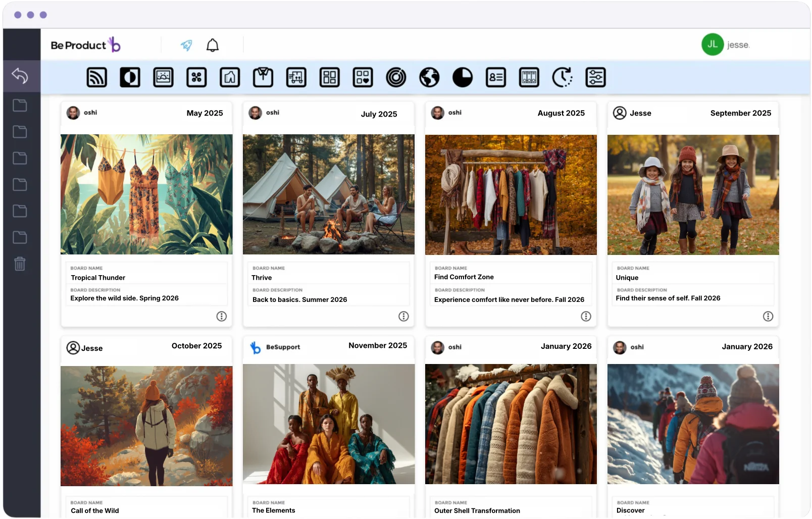Click the 'August 2025' date text
Viewport: 812px width, 519px height.
point(561,113)
